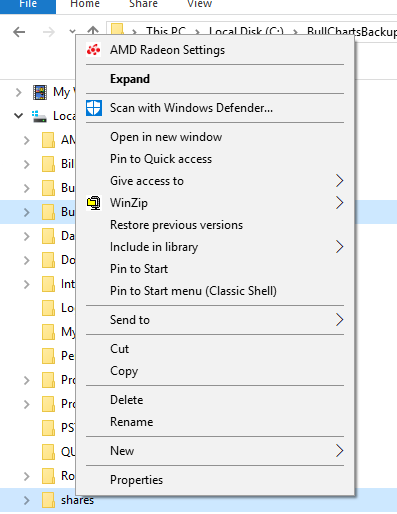
Task: Select Rename in the context menu
Action: (215, 422)
